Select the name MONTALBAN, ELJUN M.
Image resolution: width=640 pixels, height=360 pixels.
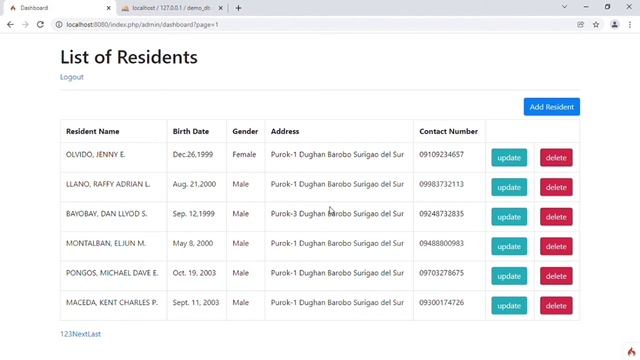(x=106, y=243)
